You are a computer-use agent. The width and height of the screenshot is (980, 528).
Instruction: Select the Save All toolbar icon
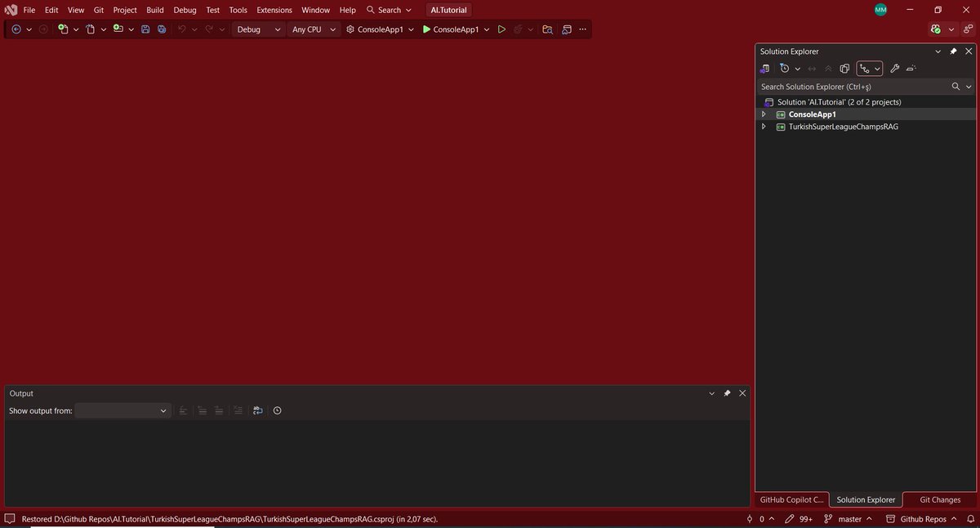tap(163, 29)
